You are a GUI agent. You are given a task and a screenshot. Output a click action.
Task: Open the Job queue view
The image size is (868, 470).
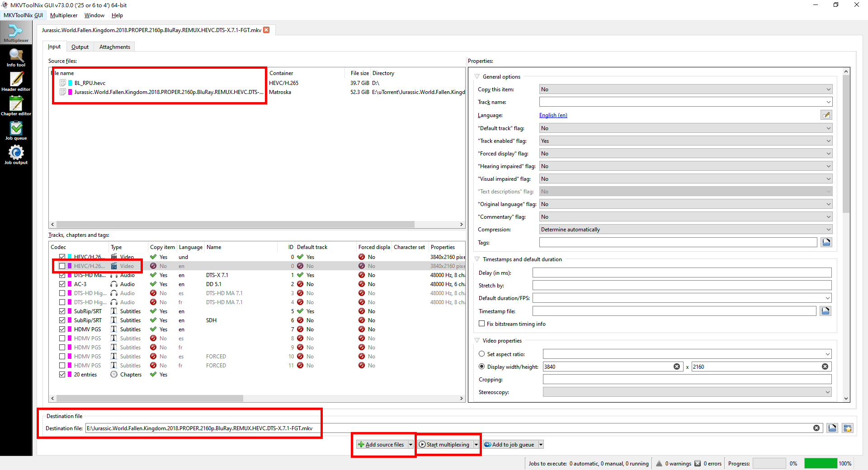[x=16, y=131]
